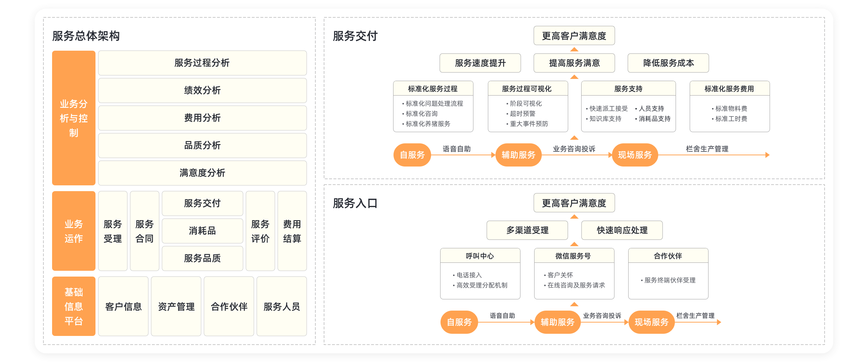Click the 满意度分析 box
The width and height of the screenshot is (868, 362).
point(202,173)
